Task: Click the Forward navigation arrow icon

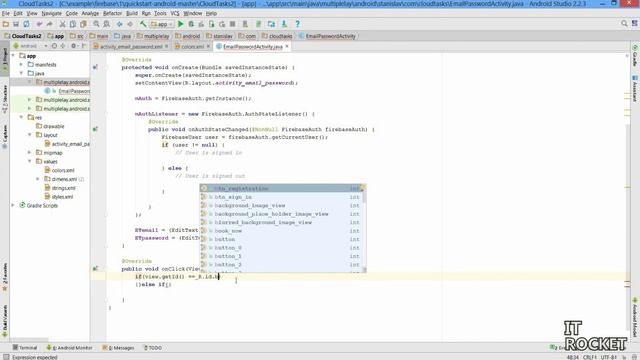Action: [x=130, y=24]
